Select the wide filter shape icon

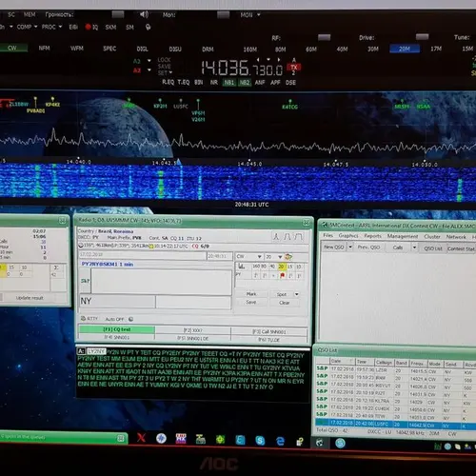(298, 236)
